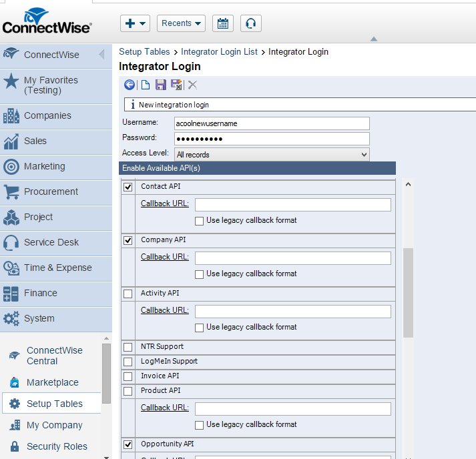476x459 pixels.
Task: Check legacy callback format under Contact API
Action: (x=199, y=221)
